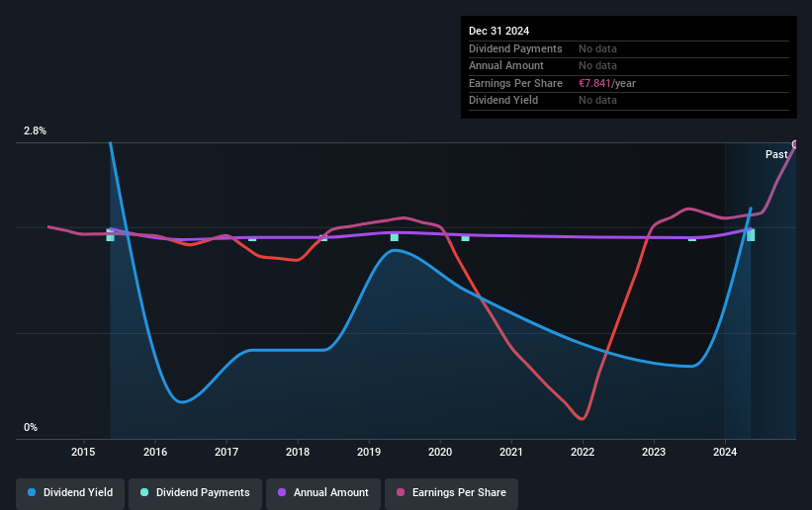Click the 2016 x-axis label
The image size is (812, 510).
[155, 452]
